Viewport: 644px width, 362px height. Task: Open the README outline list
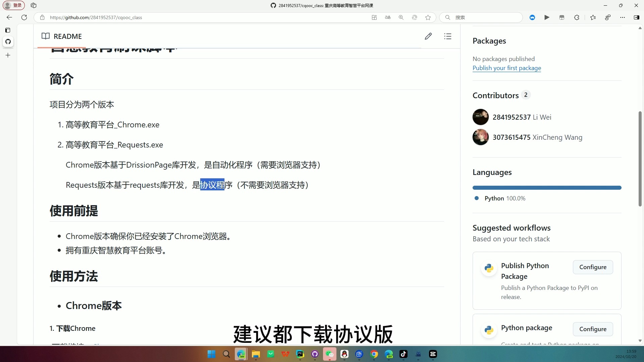(x=448, y=36)
